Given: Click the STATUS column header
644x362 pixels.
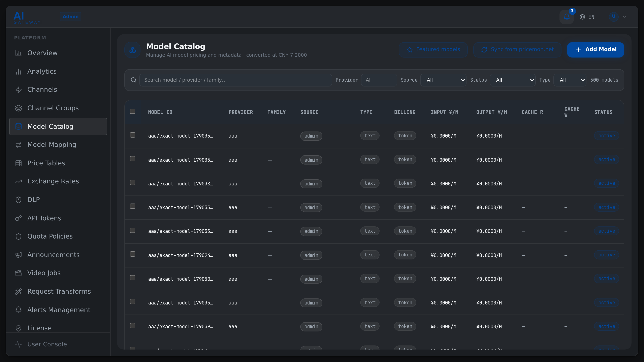Looking at the screenshot, I should tap(603, 112).
